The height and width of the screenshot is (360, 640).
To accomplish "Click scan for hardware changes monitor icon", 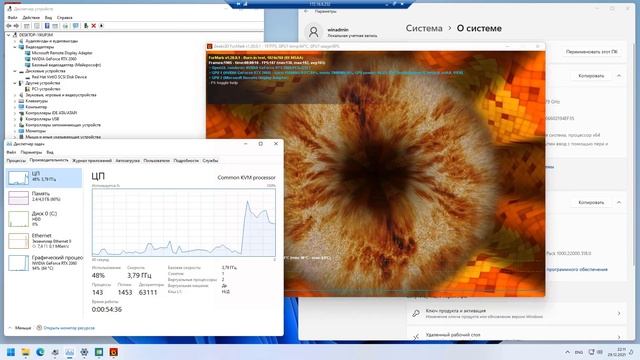I will [76, 26].
